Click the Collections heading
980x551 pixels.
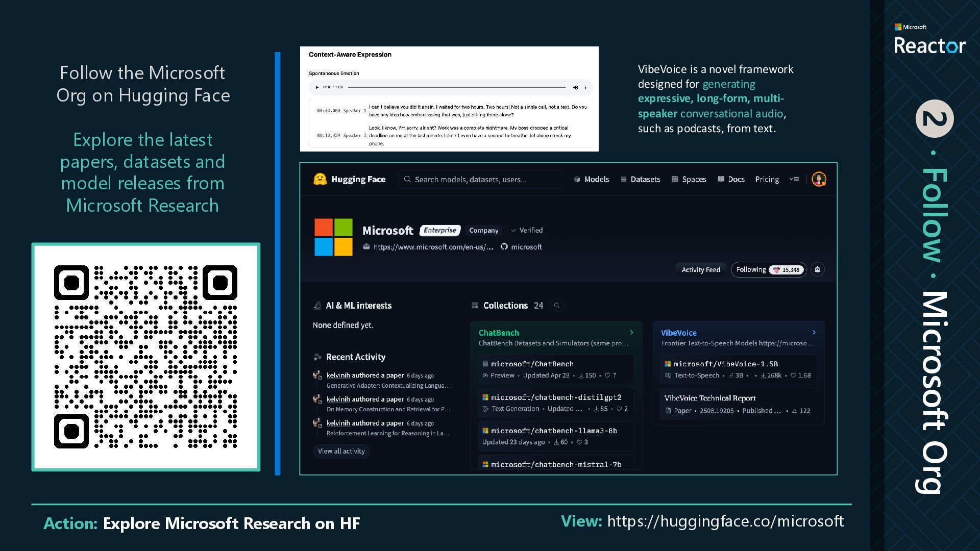coord(505,306)
